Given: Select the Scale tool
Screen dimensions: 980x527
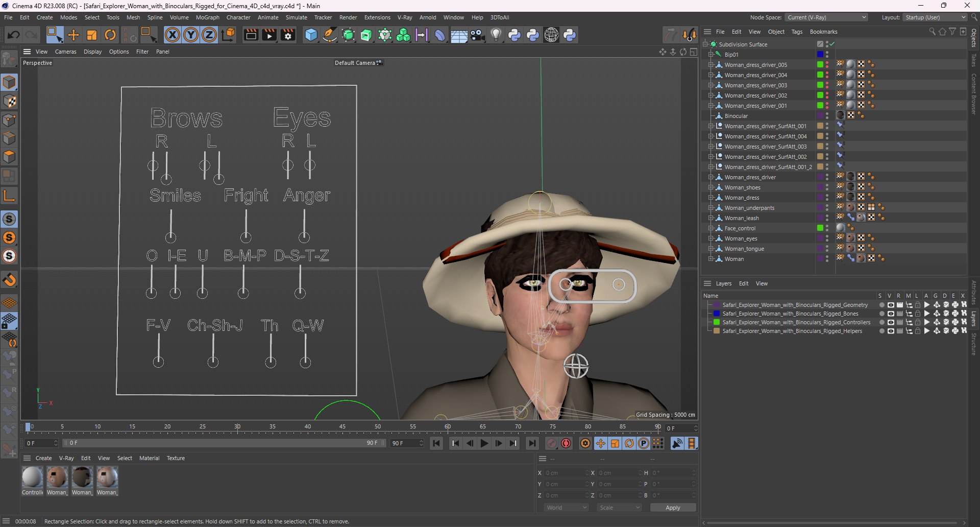Looking at the screenshot, I should [x=92, y=35].
